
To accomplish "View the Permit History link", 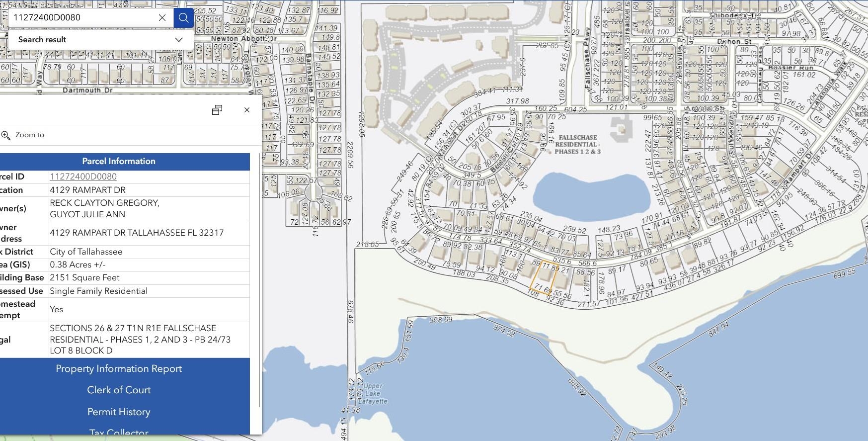I will pos(119,412).
